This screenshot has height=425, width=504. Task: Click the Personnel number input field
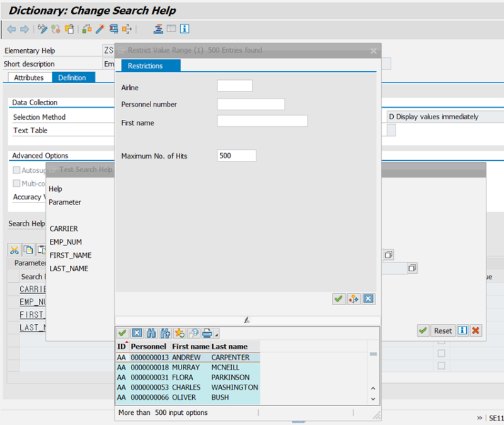251,104
